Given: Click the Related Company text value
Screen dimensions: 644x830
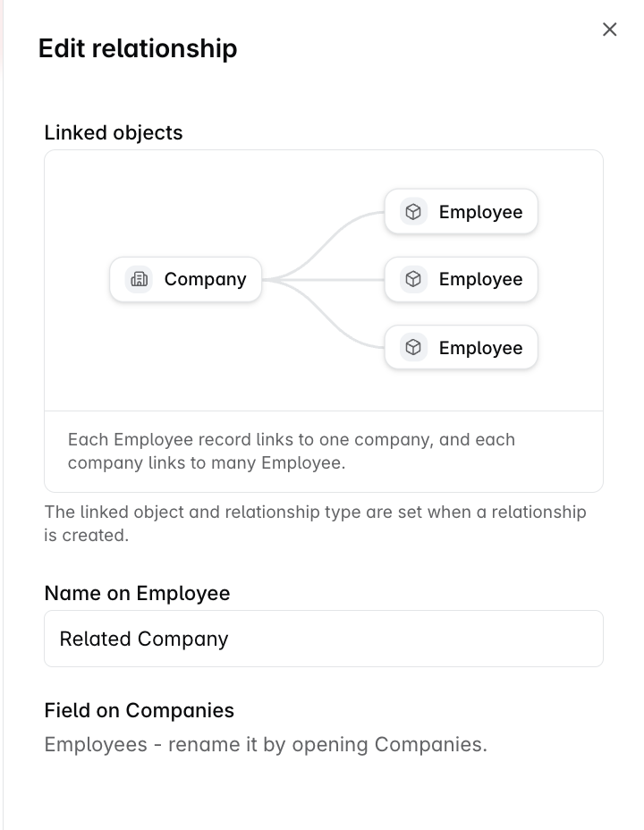Looking at the screenshot, I should pos(143,639).
